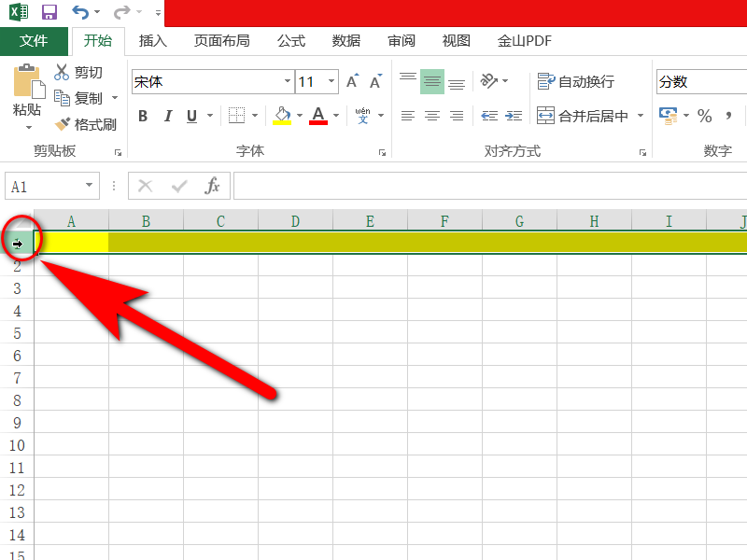Click the phonetic guide wén icon
Viewport: 747px width, 560px height.
click(x=362, y=115)
